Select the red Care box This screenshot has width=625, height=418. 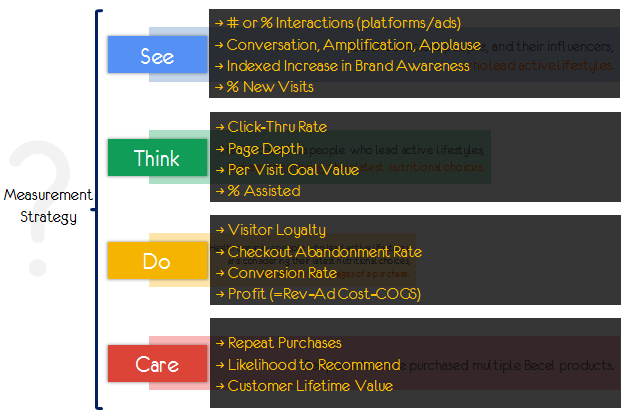coord(156,365)
